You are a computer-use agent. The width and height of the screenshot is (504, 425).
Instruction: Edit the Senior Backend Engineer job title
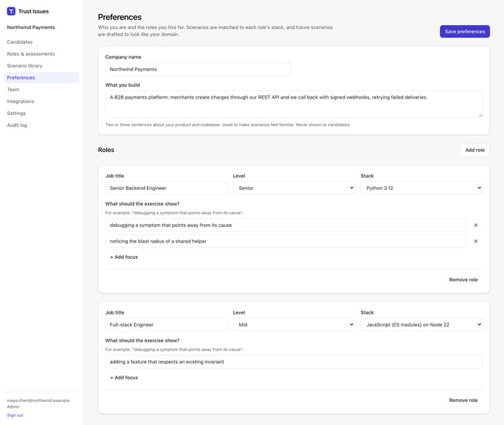166,188
